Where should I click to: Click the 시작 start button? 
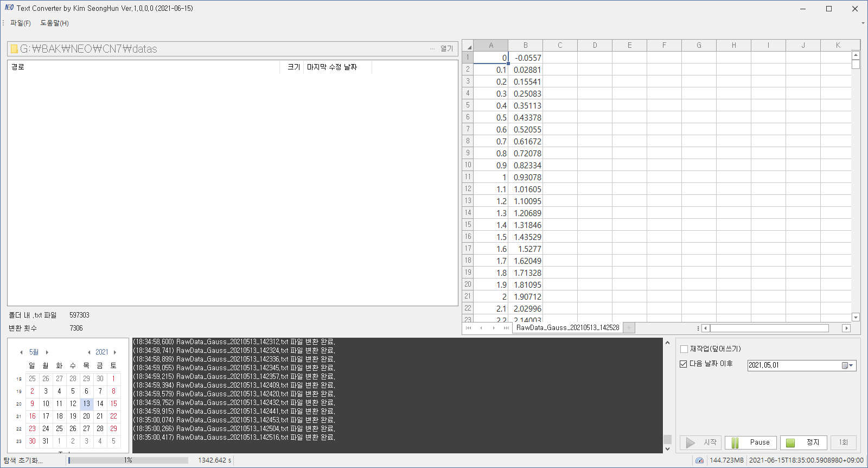(701, 442)
